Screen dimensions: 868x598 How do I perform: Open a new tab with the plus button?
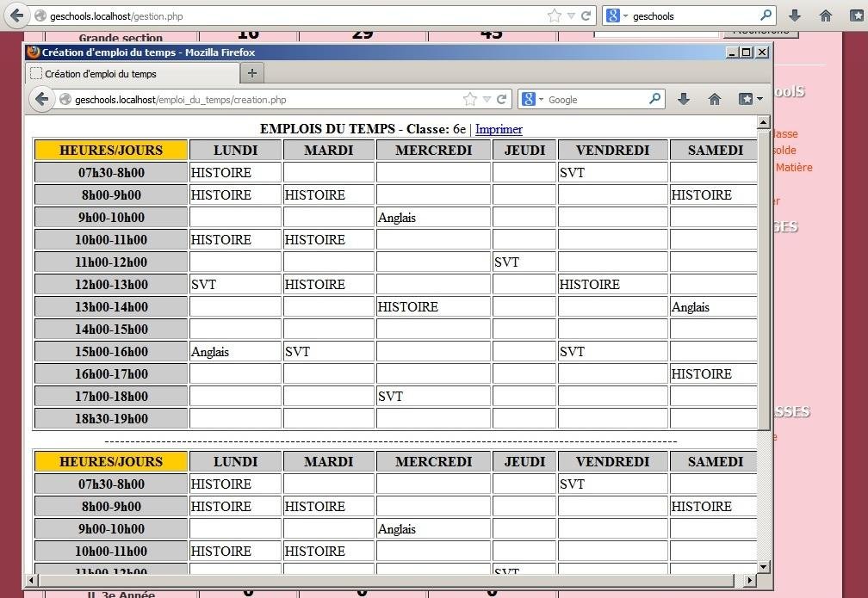point(251,73)
